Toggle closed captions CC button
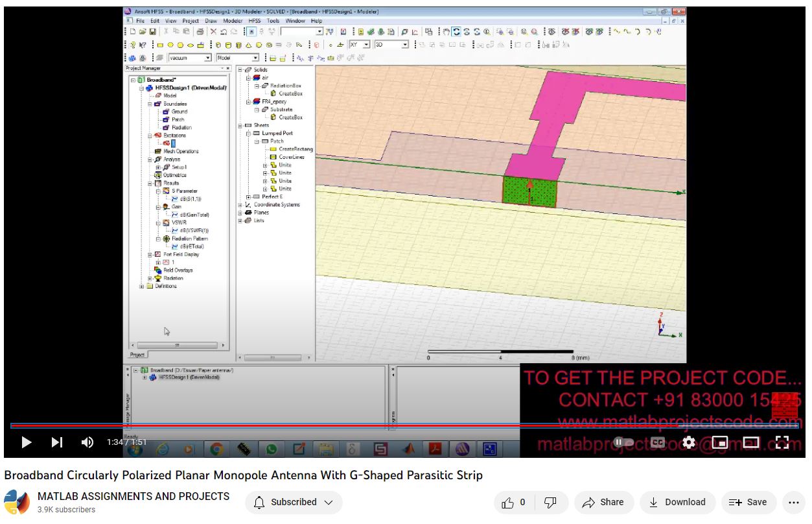Screen dimensions: 812x524 [x=658, y=442]
